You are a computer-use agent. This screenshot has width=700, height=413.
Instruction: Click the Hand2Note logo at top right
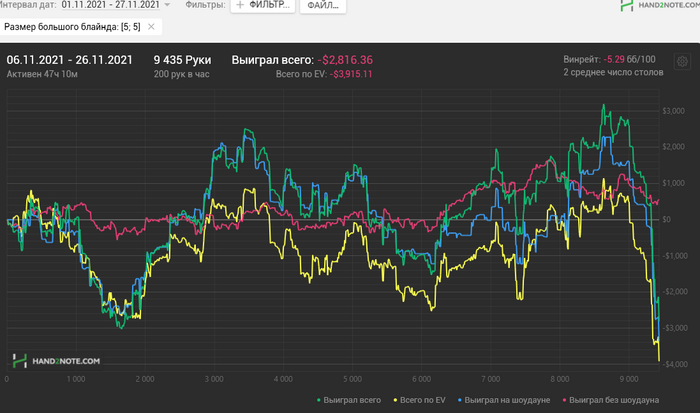pos(660,5)
